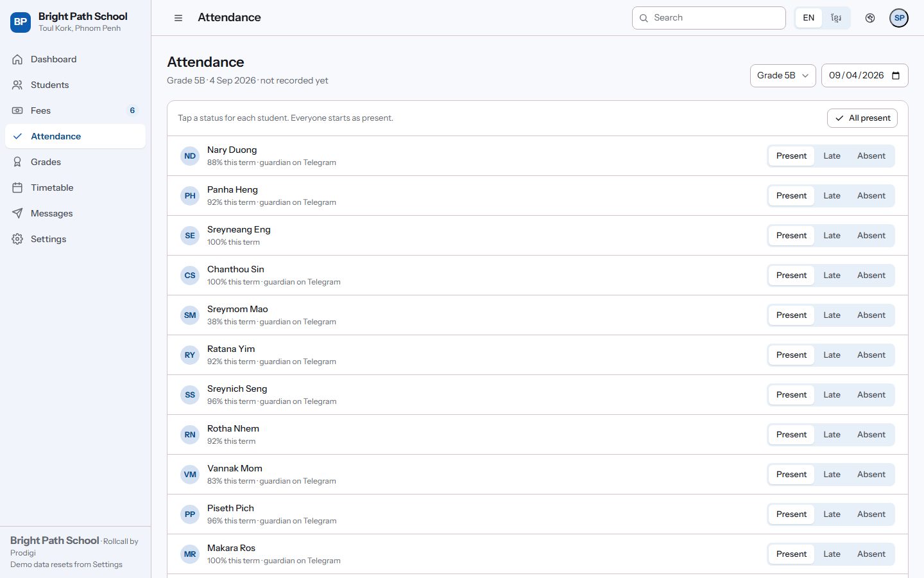Open the Attendance sidebar item
This screenshot has height=578, width=924.
(75, 136)
